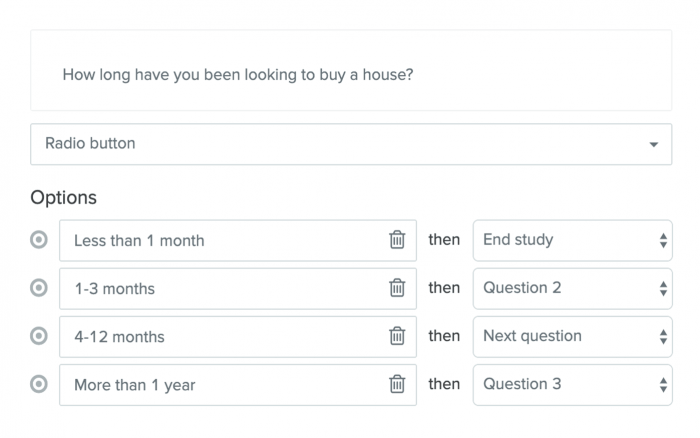The image size is (700, 438).
Task: Open the 'Radio button' question type dropdown
Action: tap(350, 144)
